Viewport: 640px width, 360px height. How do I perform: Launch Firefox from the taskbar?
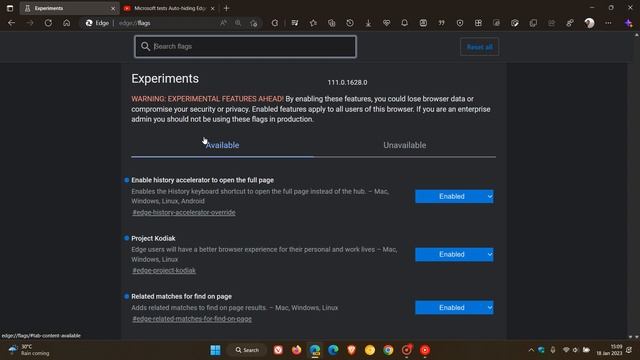coord(296,350)
